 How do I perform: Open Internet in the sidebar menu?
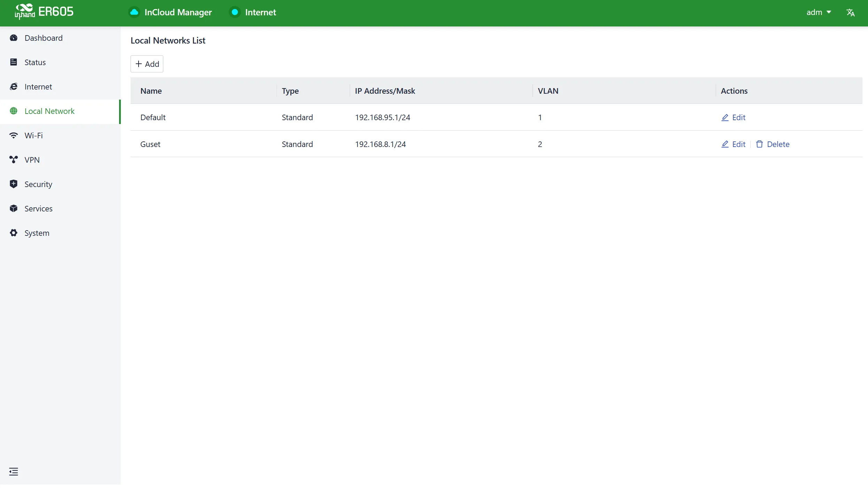point(60,87)
